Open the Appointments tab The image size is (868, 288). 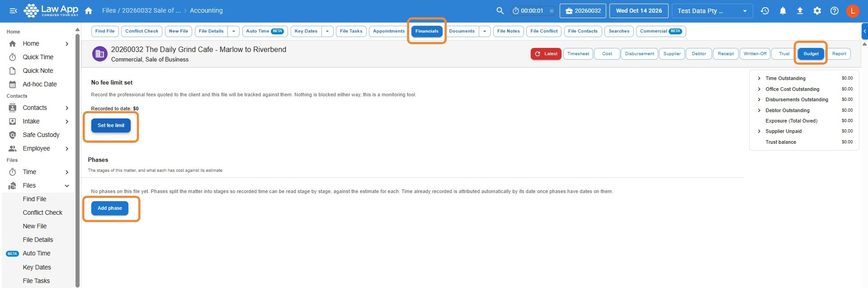click(x=389, y=31)
